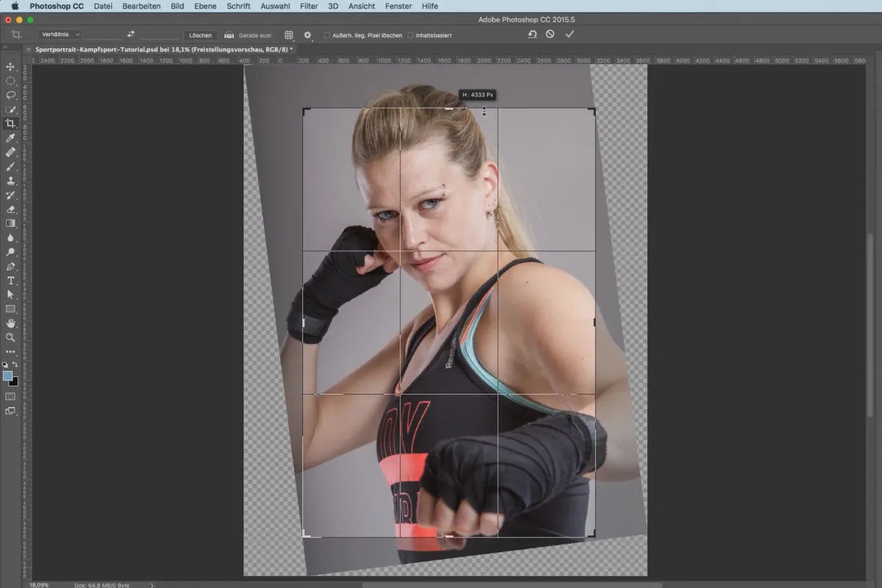Toggle the 'Inhaltsbasiert' checkbox
Screen dimensions: 882x588
[410, 35]
